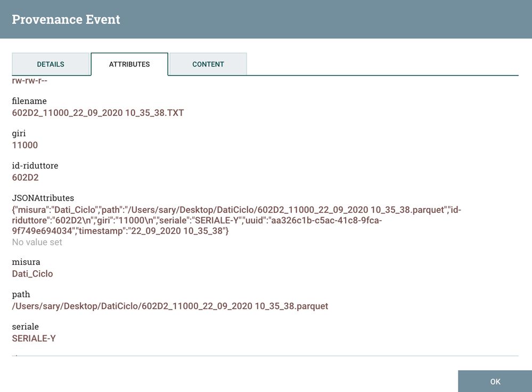The width and height of the screenshot is (532, 392).
Task: Select the ATTRIBUTES tab
Action: (129, 64)
